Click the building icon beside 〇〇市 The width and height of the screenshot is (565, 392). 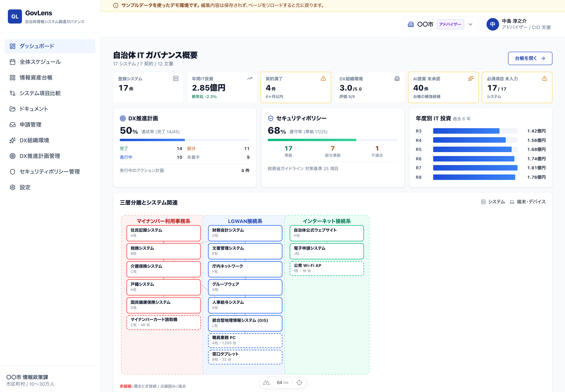[x=411, y=24]
